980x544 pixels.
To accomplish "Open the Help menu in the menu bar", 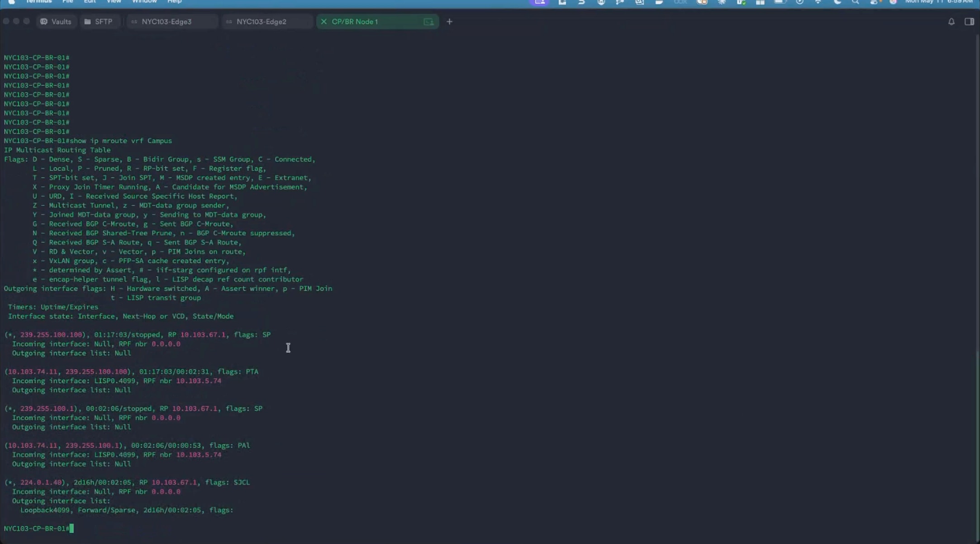I will (175, 2).
